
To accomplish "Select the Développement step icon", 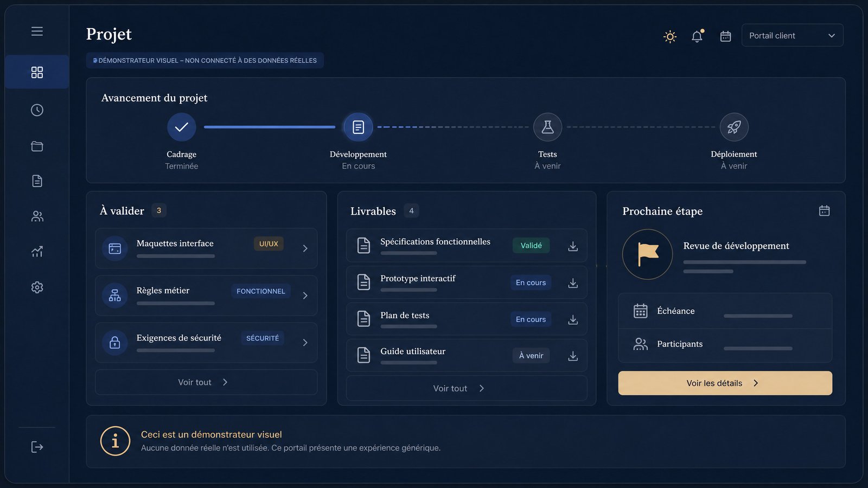I will (x=358, y=127).
